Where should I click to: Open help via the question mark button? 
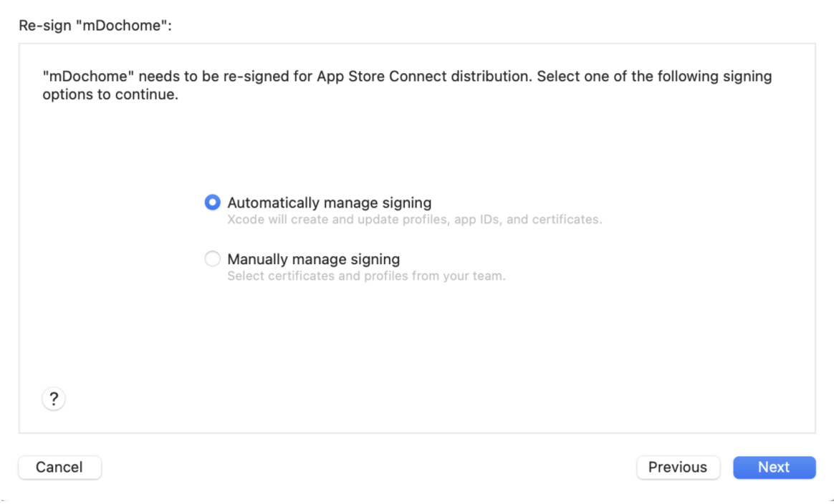click(54, 399)
